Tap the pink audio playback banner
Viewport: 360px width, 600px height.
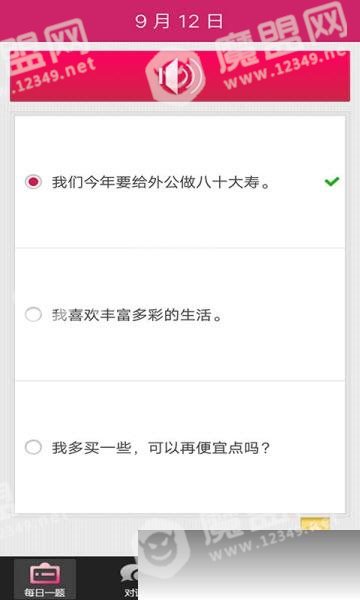(x=180, y=76)
